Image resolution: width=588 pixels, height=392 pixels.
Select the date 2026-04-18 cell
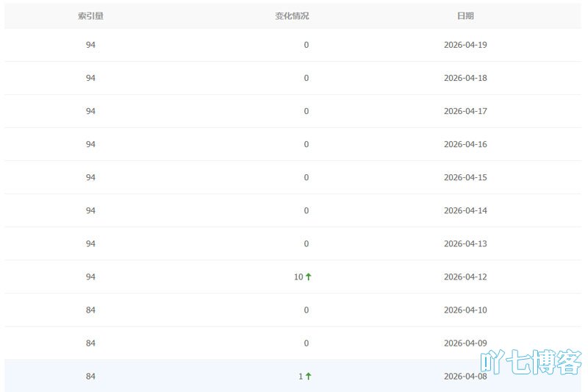click(x=465, y=78)
